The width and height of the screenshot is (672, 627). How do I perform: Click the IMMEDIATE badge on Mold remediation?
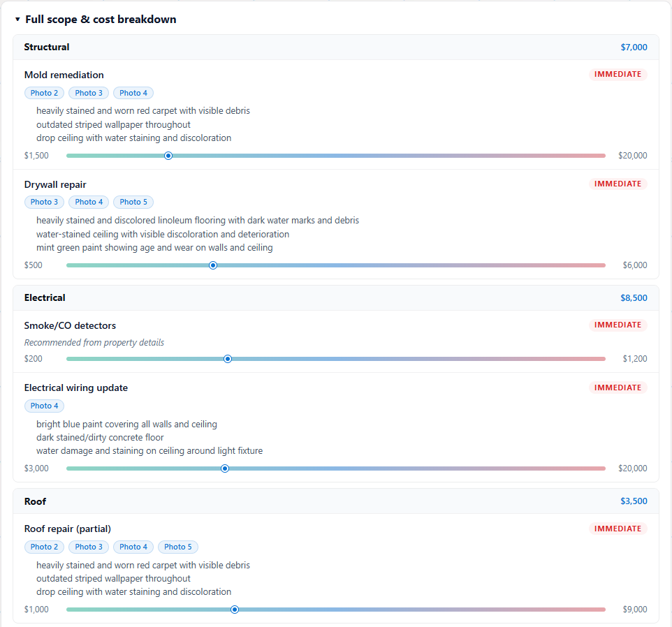[x=618, y=74]
